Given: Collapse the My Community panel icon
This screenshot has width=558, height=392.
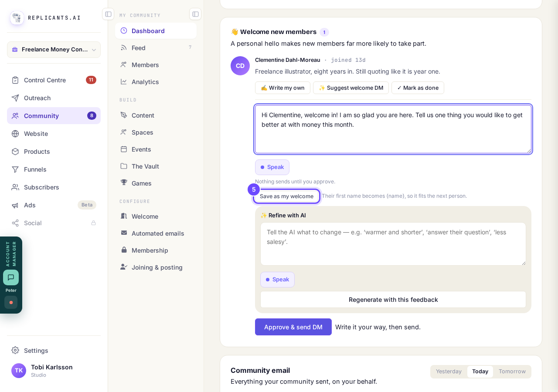Looking at the screenshot, I should coord(195,14).
